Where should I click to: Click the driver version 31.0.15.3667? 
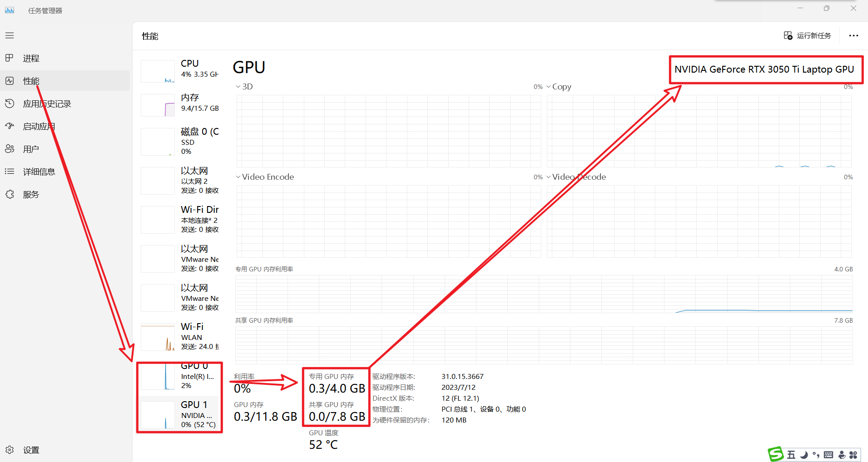462,377
